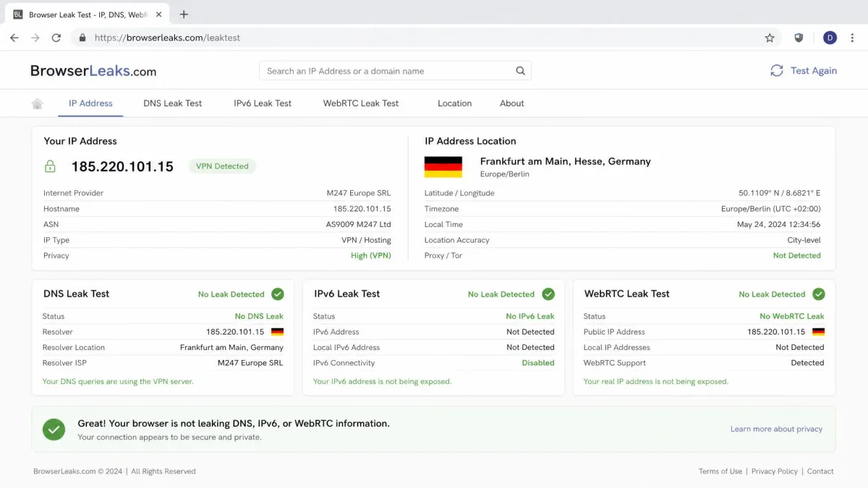Click Your IPv6 address is not being exposed
Screen dimensions: 868x488
click(382, 381)
